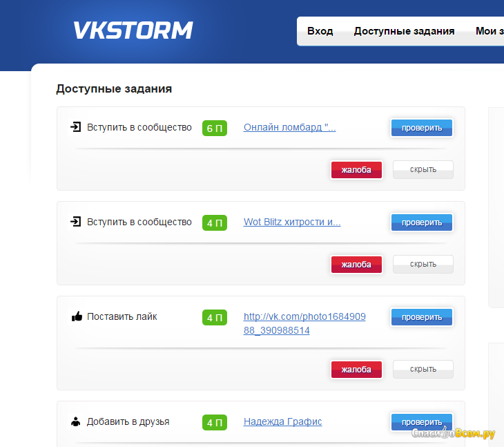
Task: Click person icon of Добавить в друзья task
Action: click(x=75, y=421)
